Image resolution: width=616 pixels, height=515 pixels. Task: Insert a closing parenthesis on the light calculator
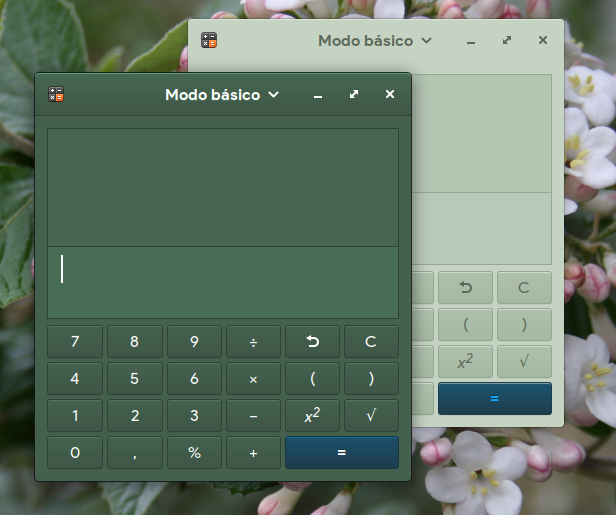click(x=524, y=324)
